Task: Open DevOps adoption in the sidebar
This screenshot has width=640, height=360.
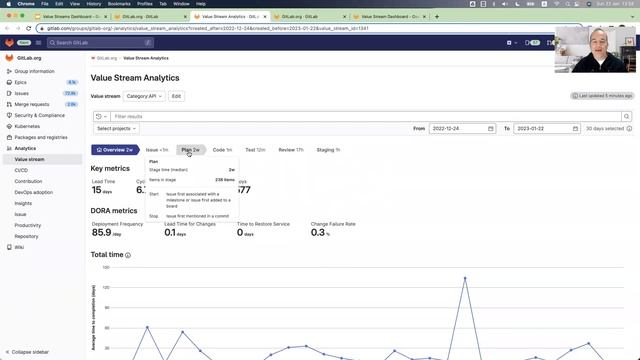Action: tap(33, 192)
